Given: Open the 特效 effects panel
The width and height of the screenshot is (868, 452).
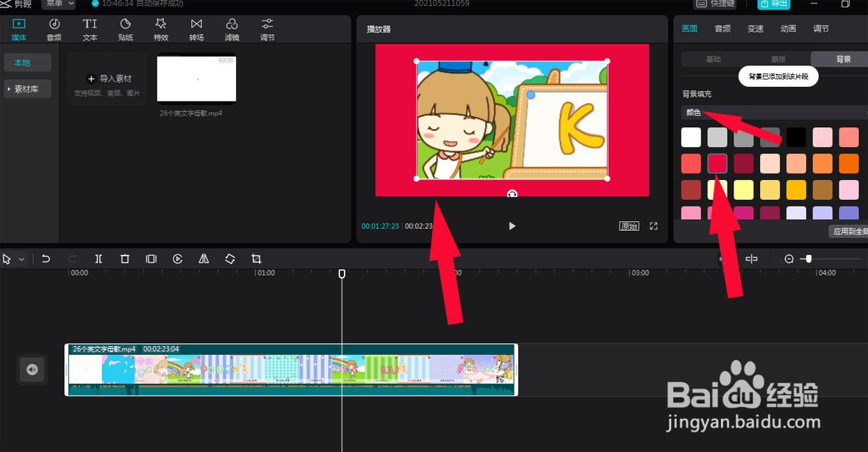Looking at the screenshot, I should click(x=161, y=30).
